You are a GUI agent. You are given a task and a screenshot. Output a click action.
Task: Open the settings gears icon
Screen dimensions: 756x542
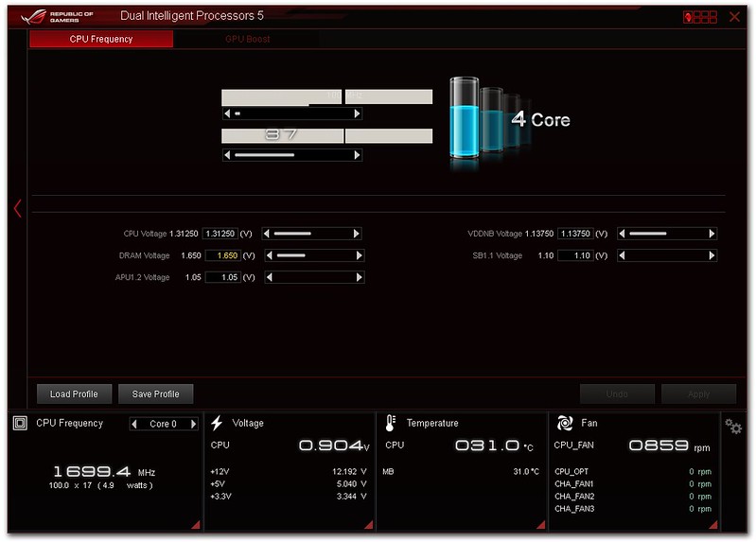[733, 426]
